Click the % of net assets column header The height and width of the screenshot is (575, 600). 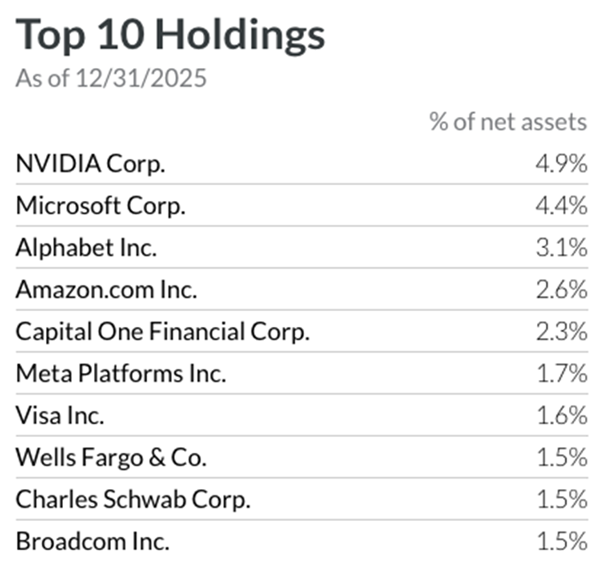(507, 122)
